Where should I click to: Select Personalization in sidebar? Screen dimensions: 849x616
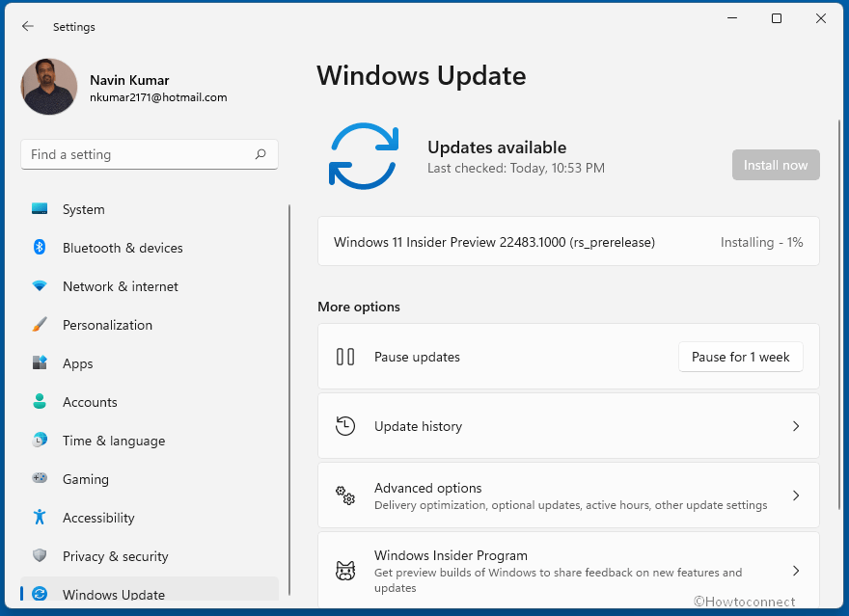click(x=150, y=325)
